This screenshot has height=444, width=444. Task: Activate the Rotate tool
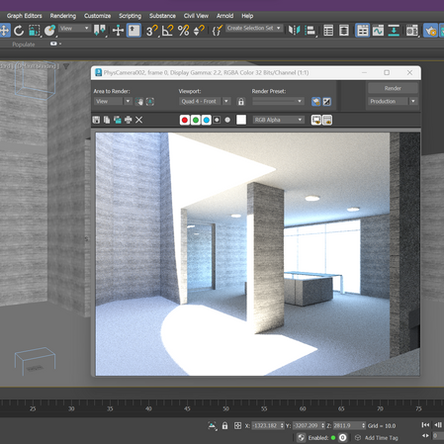(19, 31)
